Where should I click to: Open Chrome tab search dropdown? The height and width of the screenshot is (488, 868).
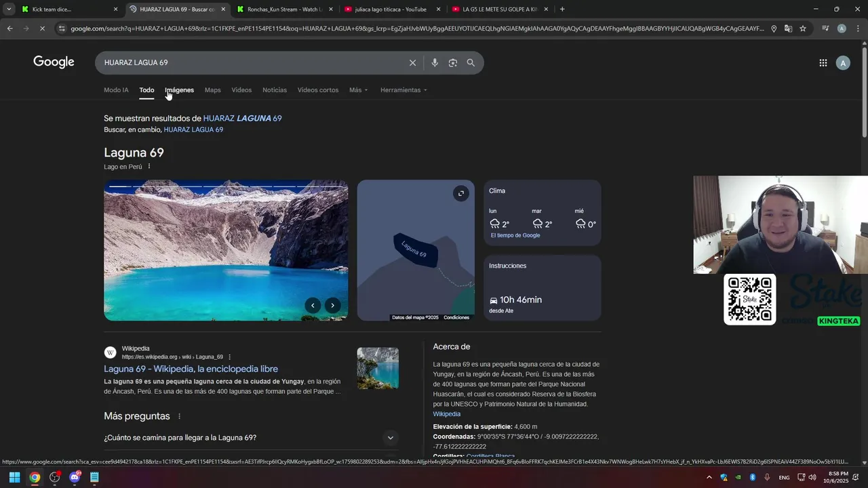[x=9, y=9]
